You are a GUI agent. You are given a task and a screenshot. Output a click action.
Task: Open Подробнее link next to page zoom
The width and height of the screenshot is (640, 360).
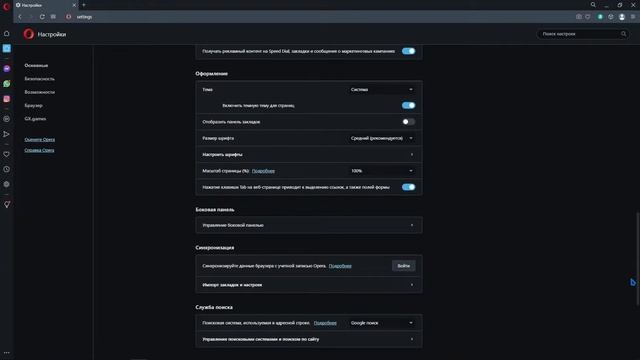pyautogui.click(x=263, y=171)
